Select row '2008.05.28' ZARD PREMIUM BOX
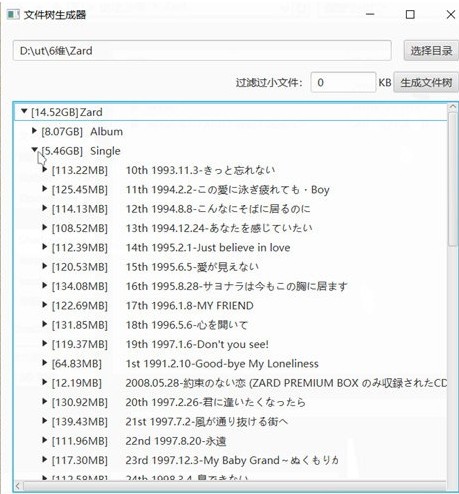This screenshot has height=494, width=459. point(286,383)
